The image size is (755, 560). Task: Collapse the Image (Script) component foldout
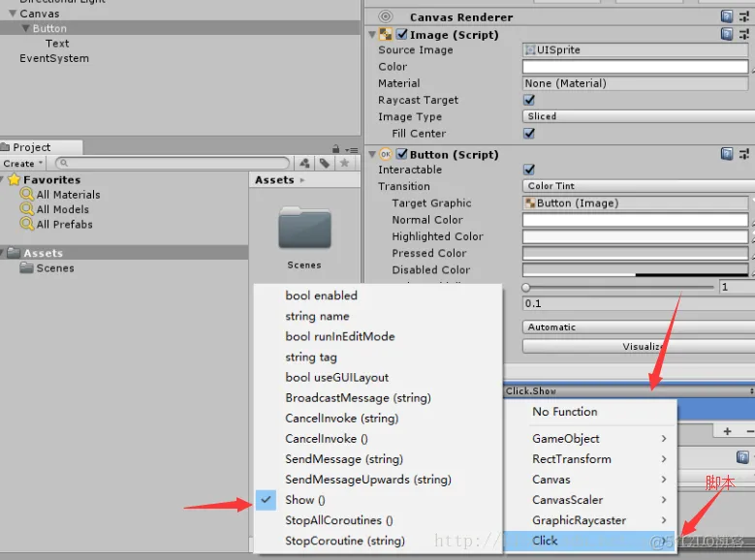[372, 35]
